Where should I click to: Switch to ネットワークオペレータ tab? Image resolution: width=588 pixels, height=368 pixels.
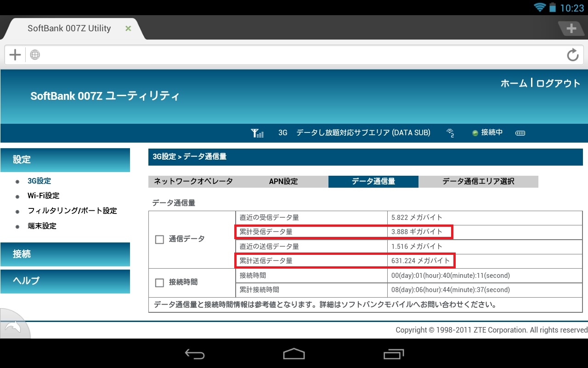tap(193, 181)
